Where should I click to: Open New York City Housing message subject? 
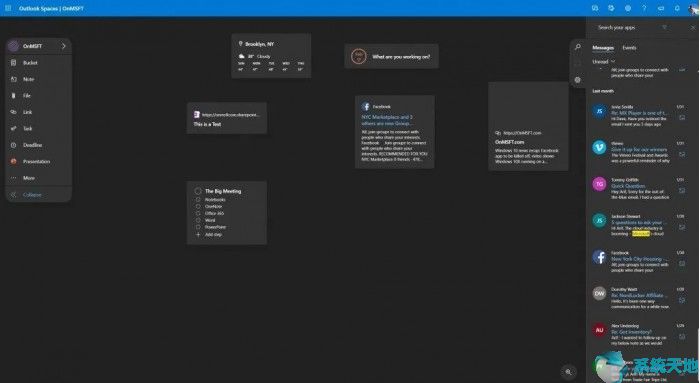pos(639,259)
